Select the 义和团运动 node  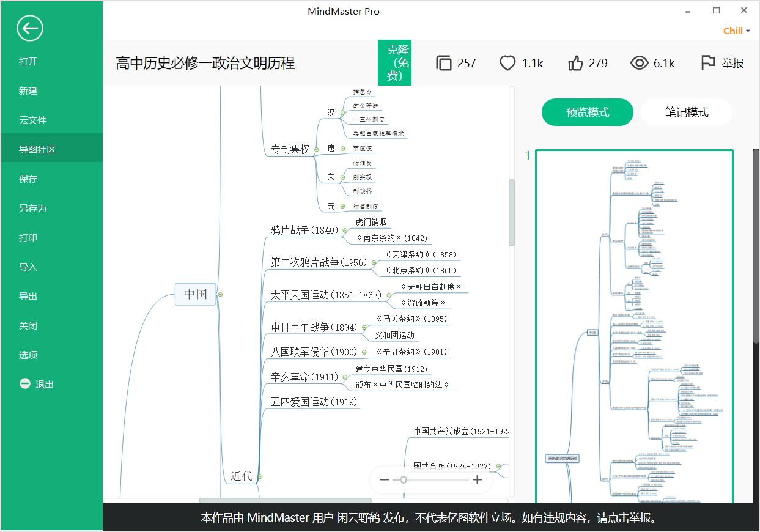coord(394,335)
